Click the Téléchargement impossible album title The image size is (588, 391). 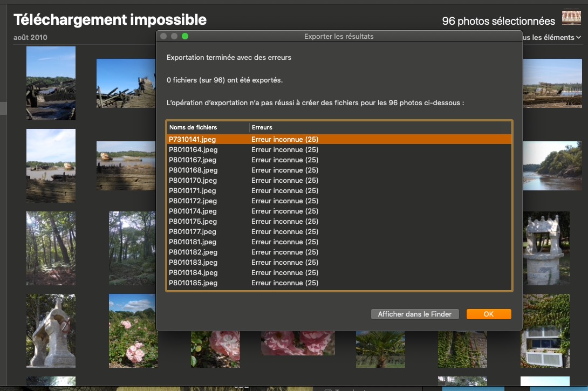pos(110,20)
